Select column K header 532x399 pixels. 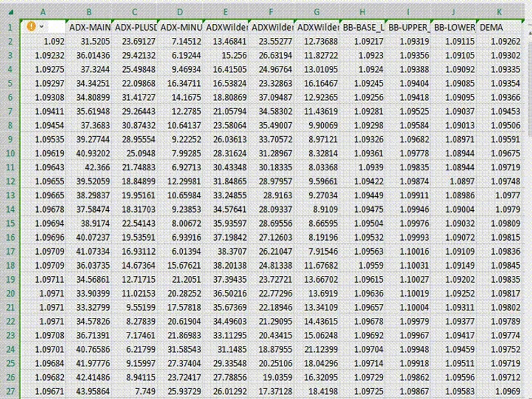499,12
